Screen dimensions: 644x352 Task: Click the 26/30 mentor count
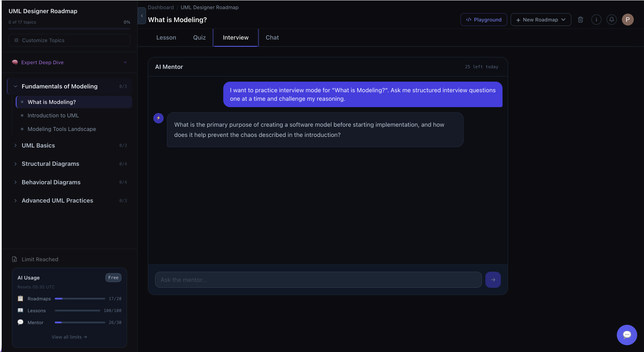[x=115, y=323]
